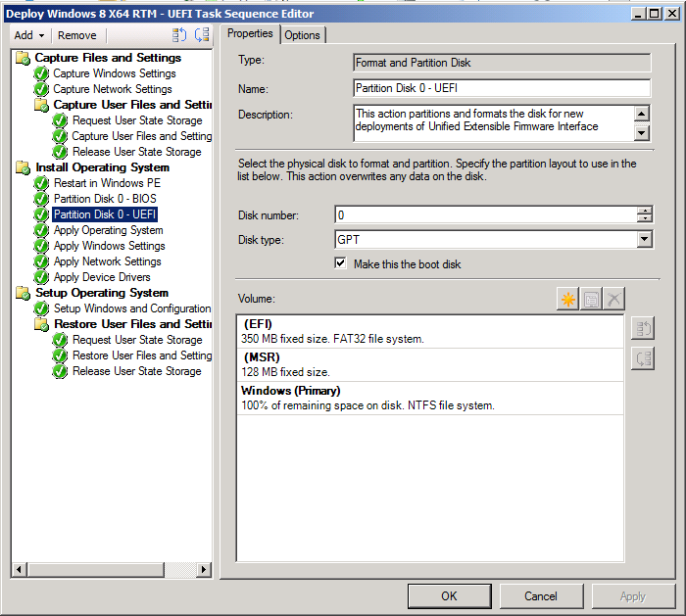Select the Apply Network Settings step
The width and height of the screenshot is (686, 616).
[108, 261]
